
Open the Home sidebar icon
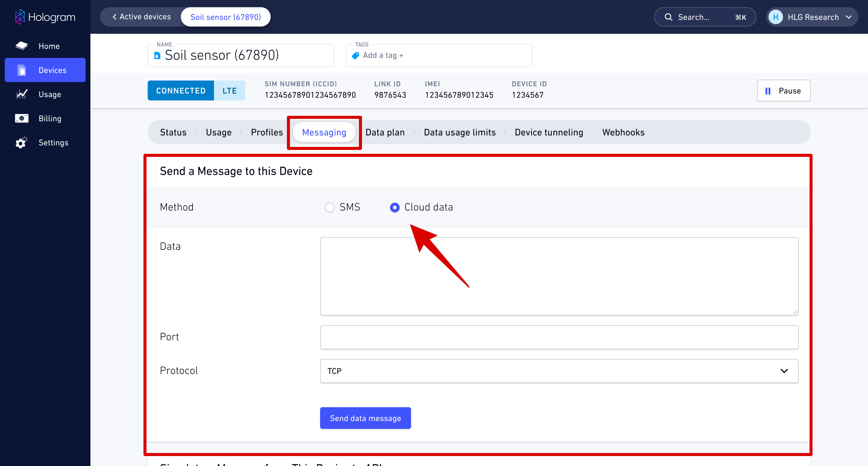(x=22, y=46)
